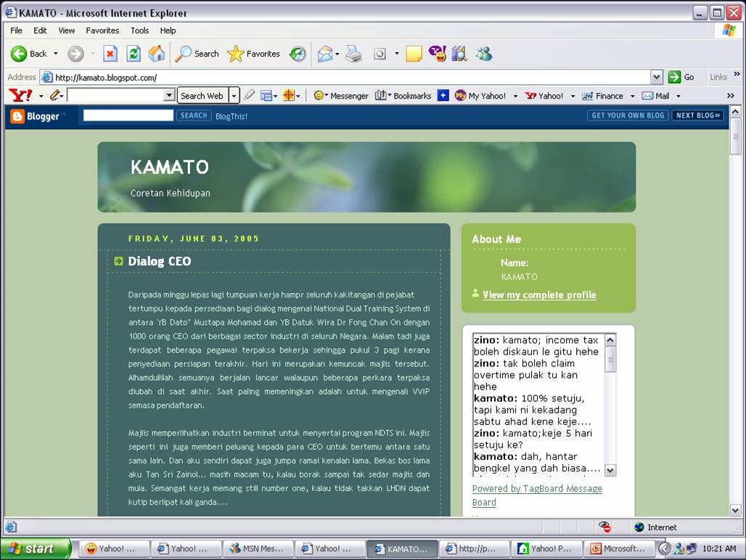Click in the Blogger search input field
This screenshot has width=746, height=560.
click(128, 115)
